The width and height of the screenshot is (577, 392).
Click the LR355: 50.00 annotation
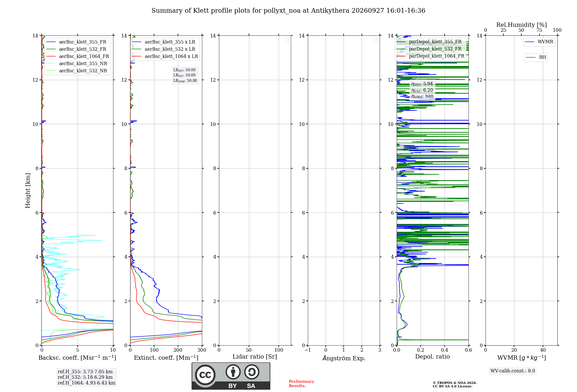click(x=184, y=70)
